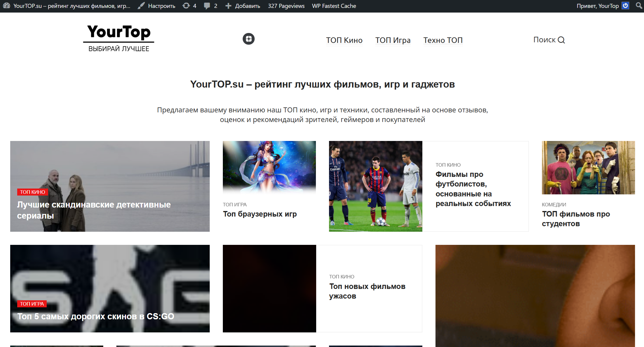
Task: Open the Добавить new content menu
Action: (247, 6)
